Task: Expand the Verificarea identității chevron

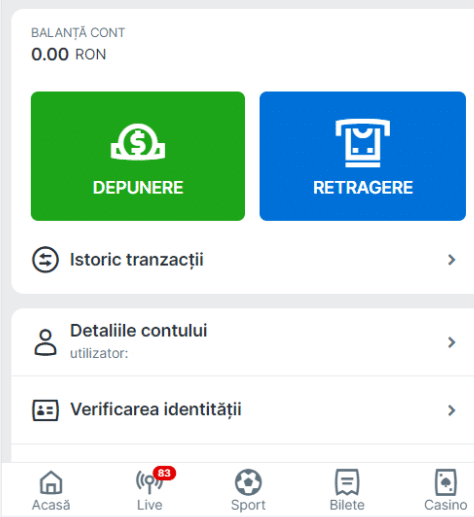Action: (x=451, y=410)
